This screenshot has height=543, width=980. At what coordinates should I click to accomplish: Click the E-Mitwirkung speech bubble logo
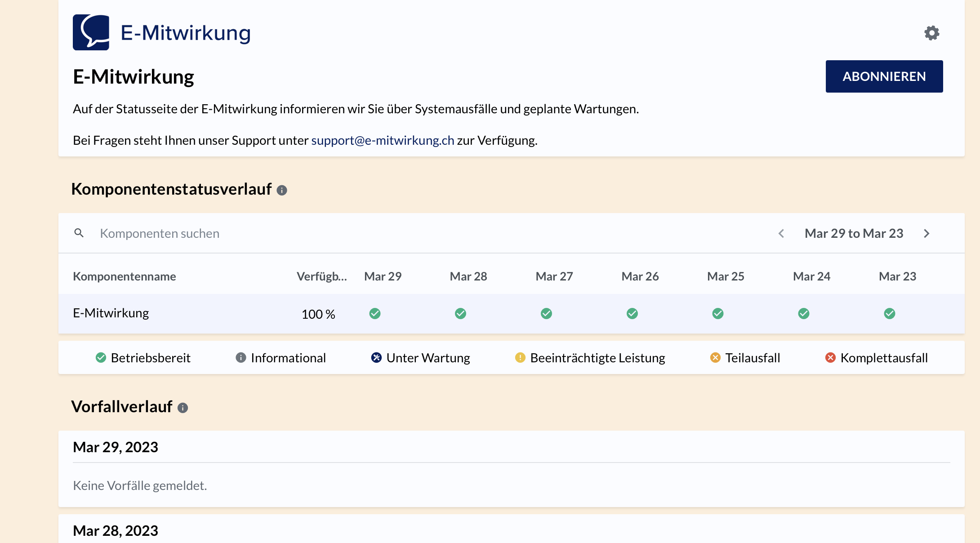pyautogui.click(x=91, y=32)
